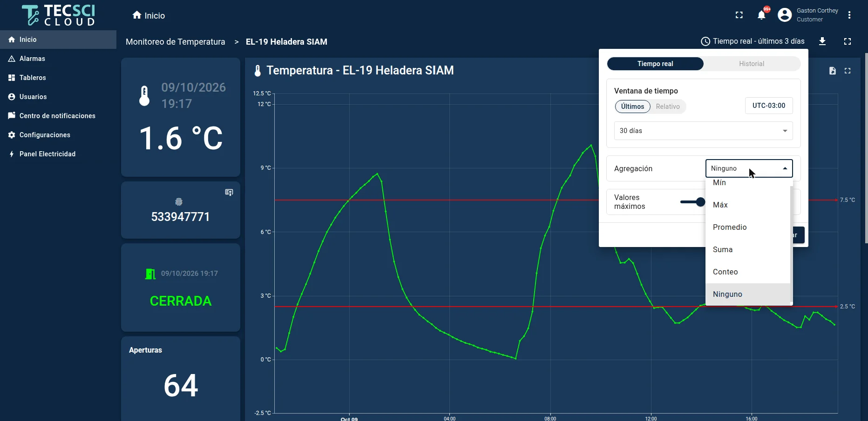Open Configuraciones in the sidebar
Screen dimensions: 868x421
pos(58,135)
